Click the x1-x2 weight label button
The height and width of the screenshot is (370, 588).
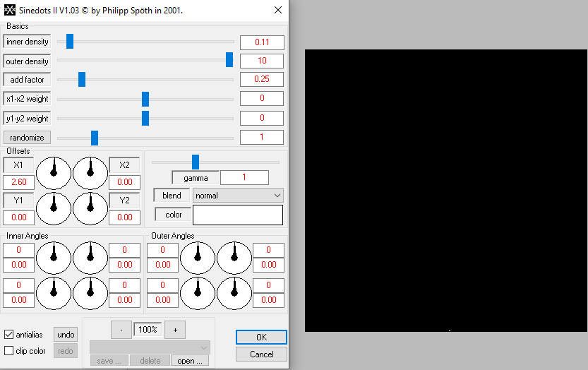tap(27, 99)
